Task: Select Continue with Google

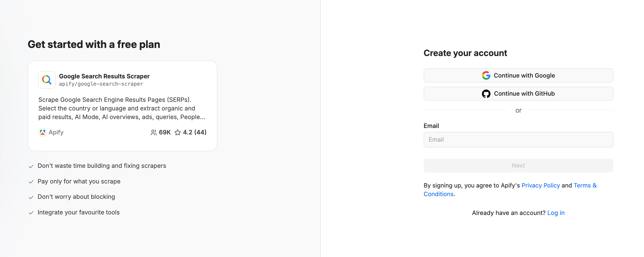Action: (518, 75)
